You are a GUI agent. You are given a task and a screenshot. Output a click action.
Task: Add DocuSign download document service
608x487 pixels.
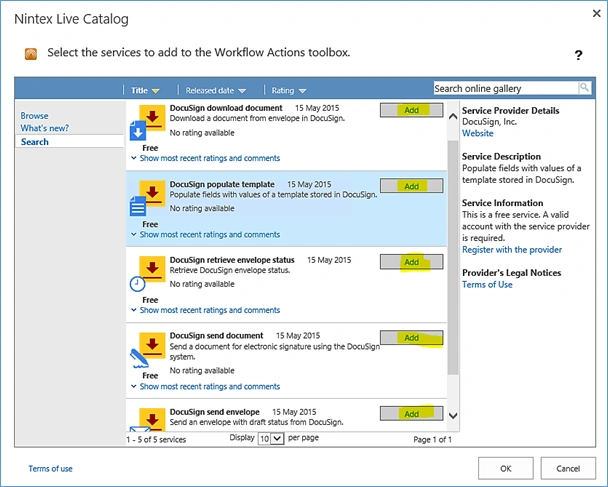[x=411, y=110]
